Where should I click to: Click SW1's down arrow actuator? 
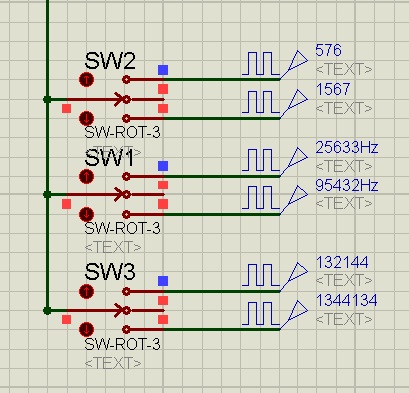click(86, 214)
